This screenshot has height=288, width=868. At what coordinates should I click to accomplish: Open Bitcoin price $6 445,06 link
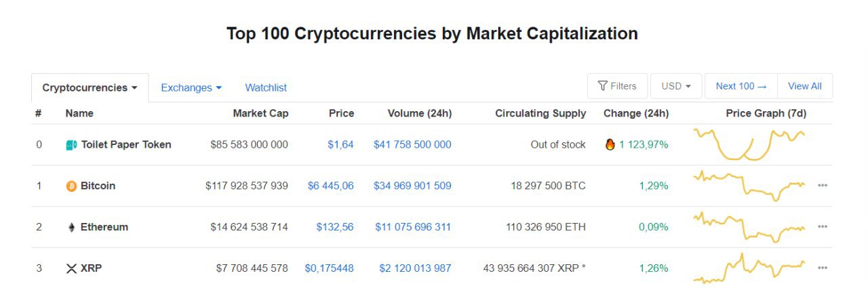click(x=331, y=186)
